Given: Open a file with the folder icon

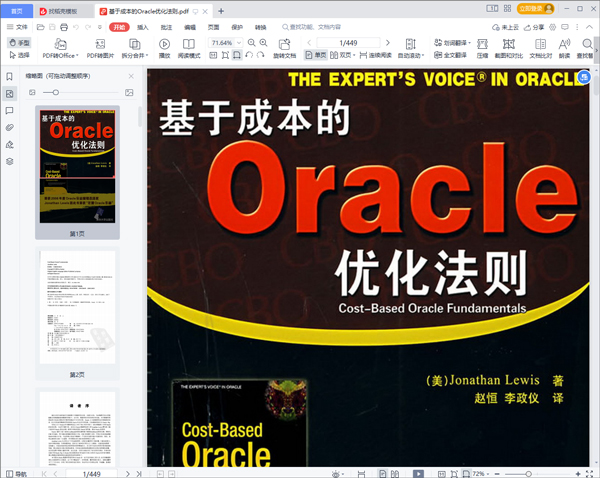Looking at the screenshot, I should pyautogui.click(x=41, y=27).
